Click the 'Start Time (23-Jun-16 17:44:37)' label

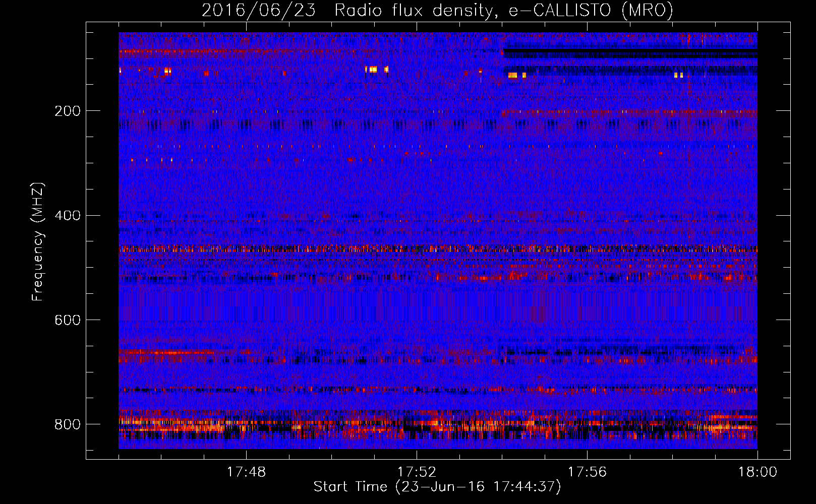pyautogui.click(x=437, y=487)
